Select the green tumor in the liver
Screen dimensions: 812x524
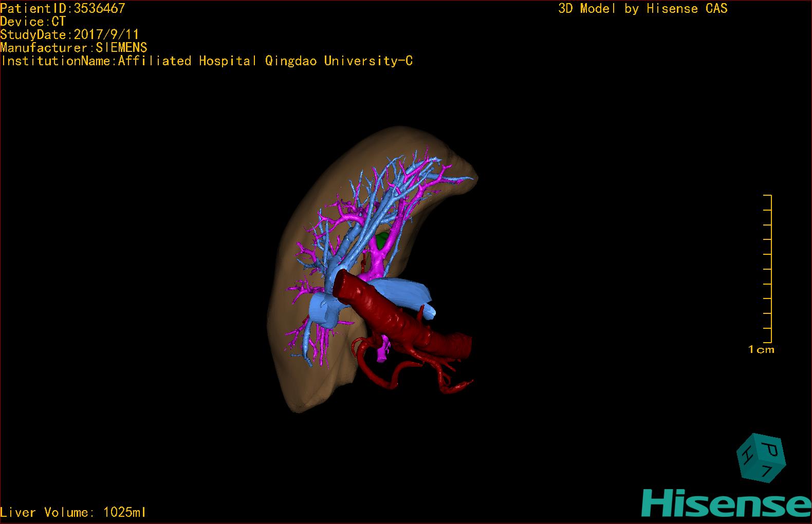coord(382,239)
